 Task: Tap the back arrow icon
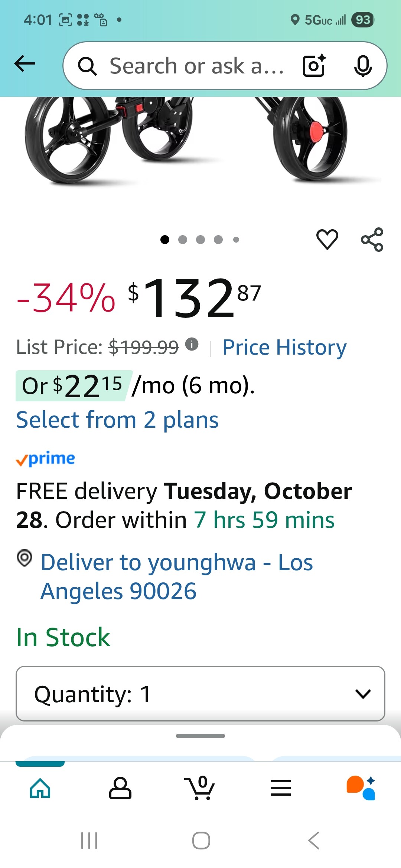25,64
